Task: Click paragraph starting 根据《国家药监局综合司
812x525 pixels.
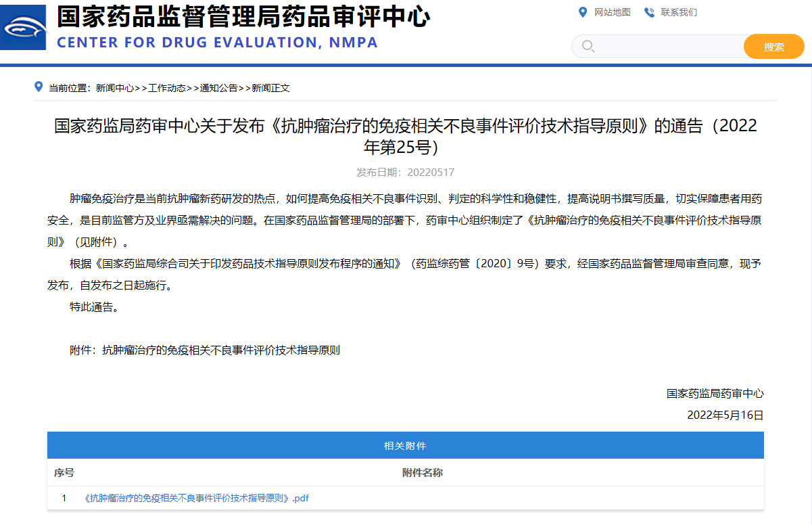Action: click(x=406, y=274)
